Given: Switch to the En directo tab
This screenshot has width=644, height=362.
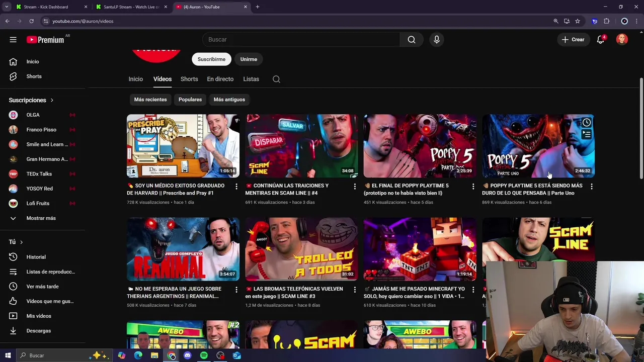Looking at the screenshot, I should pyautogui.click(x=220, y=79).
